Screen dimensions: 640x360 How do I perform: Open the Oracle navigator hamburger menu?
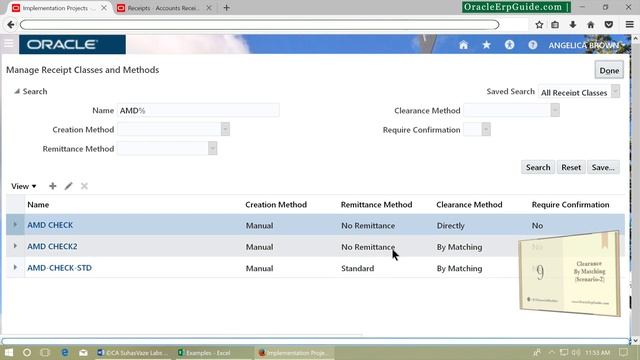point(9,43)
